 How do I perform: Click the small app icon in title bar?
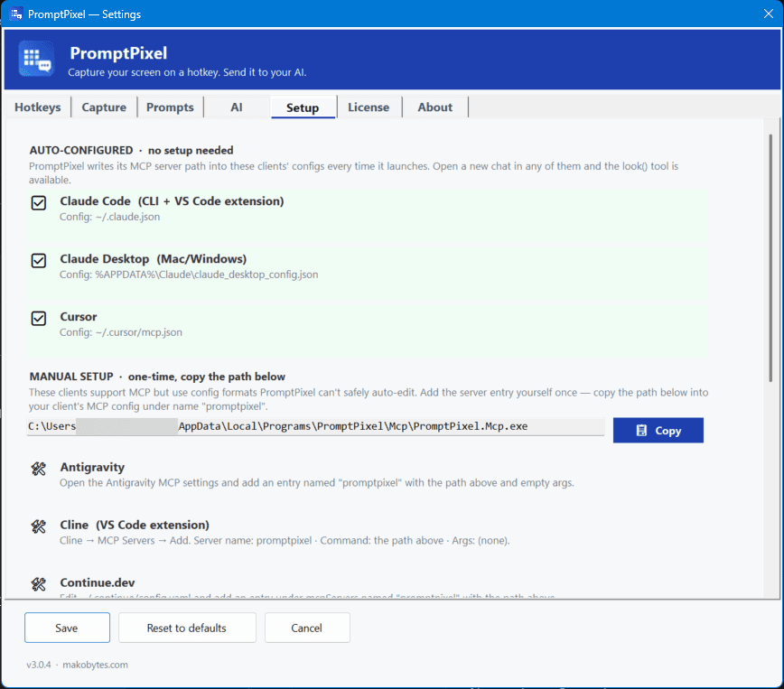[x=16, y=14]
